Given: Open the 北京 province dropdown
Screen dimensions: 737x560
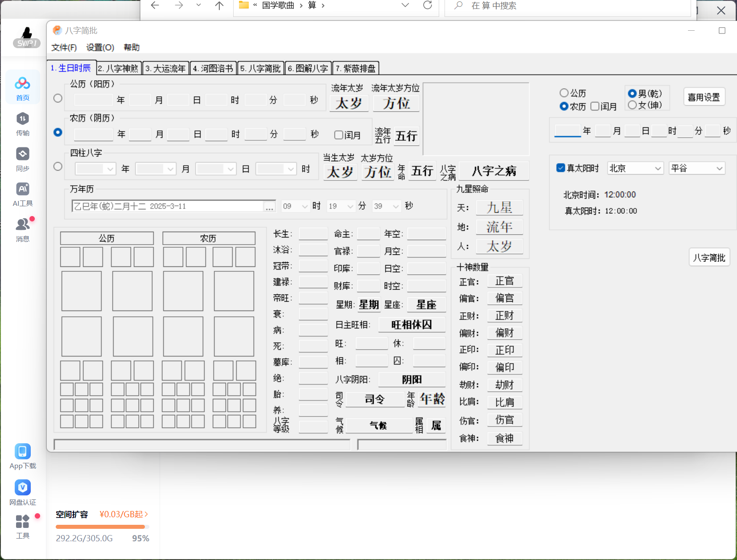Looking at the screenshot, I should pyautogui.click(x=635, y=168).
